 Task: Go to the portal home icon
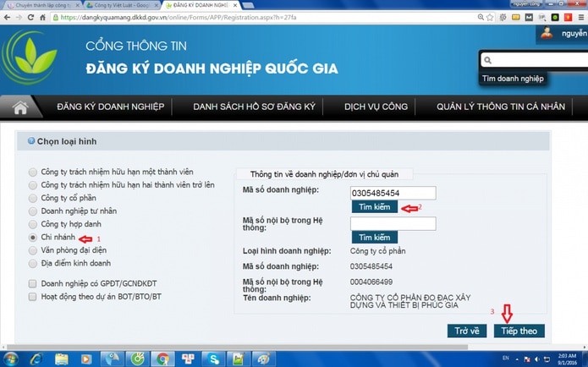click(x=20, y=108)
